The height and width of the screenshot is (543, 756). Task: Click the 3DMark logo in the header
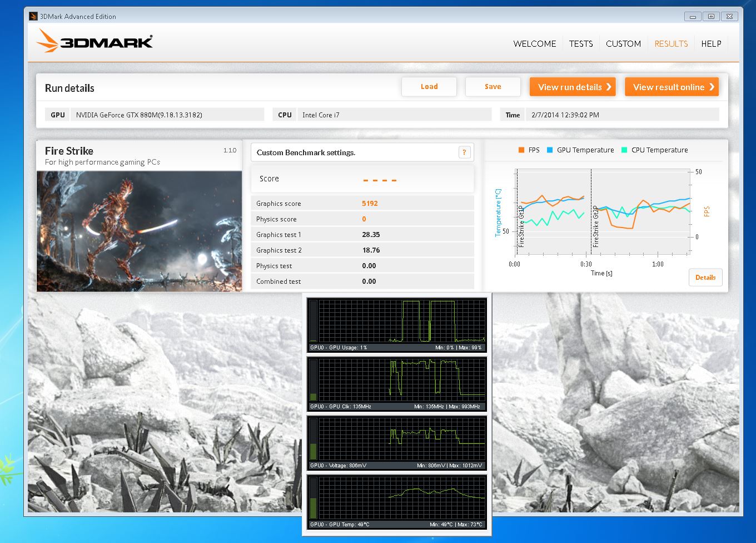point(94,41)
